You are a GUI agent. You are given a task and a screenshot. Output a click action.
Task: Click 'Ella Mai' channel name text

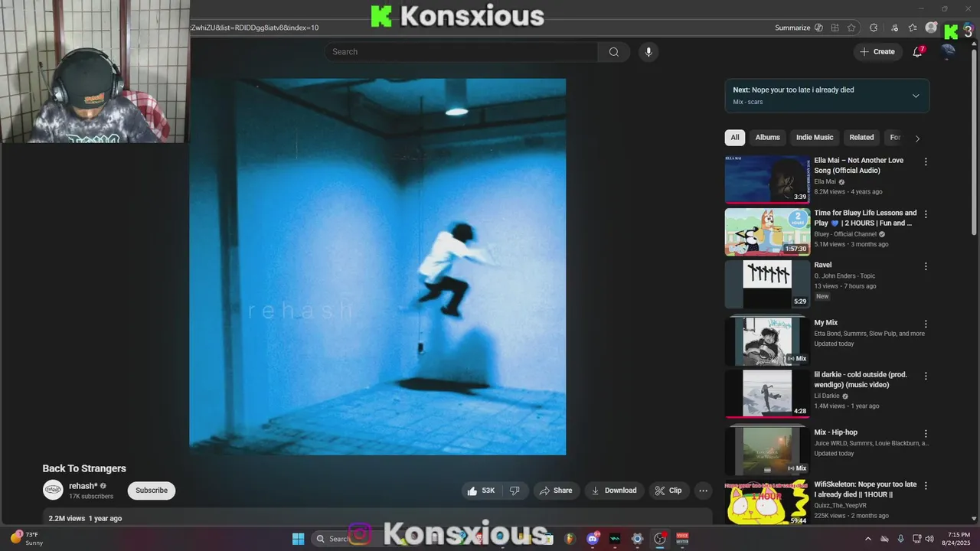825,181
